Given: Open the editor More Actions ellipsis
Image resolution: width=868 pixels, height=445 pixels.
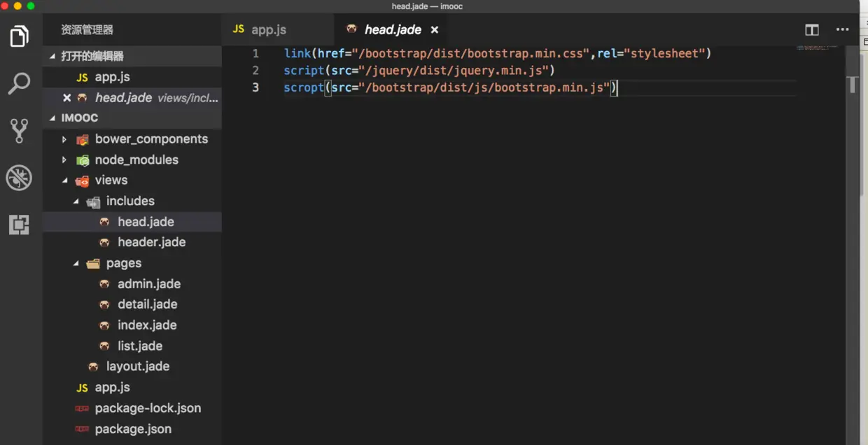Looking at the screenshot, I should click(843, 30).
